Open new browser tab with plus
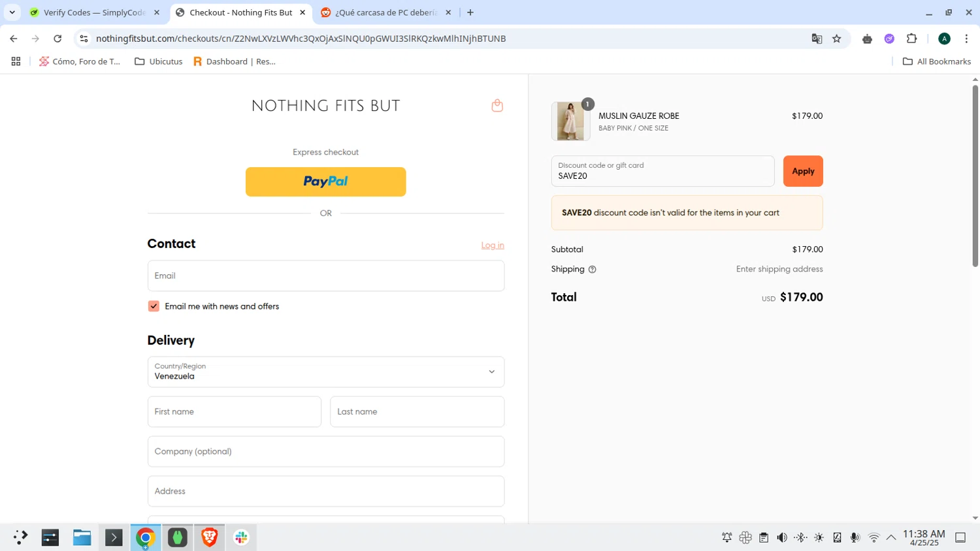The width and height of the screenshot is (980, 551). (470, 12)
